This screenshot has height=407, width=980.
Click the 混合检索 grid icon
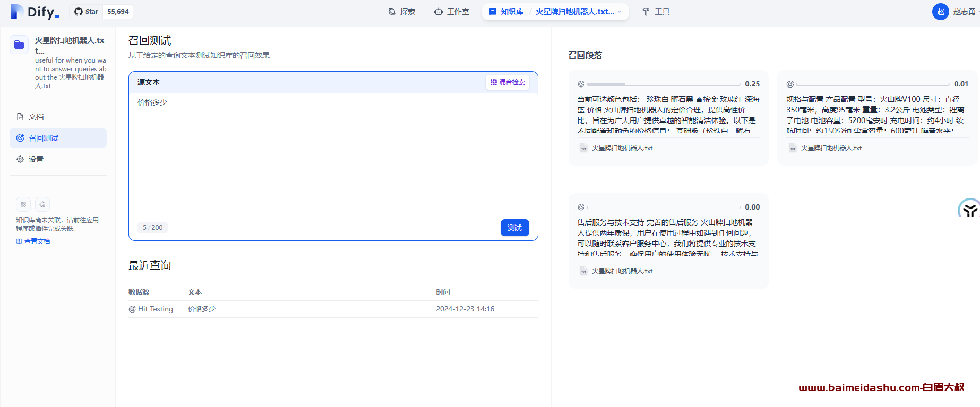pyautogui.click(x=494, y=82)
